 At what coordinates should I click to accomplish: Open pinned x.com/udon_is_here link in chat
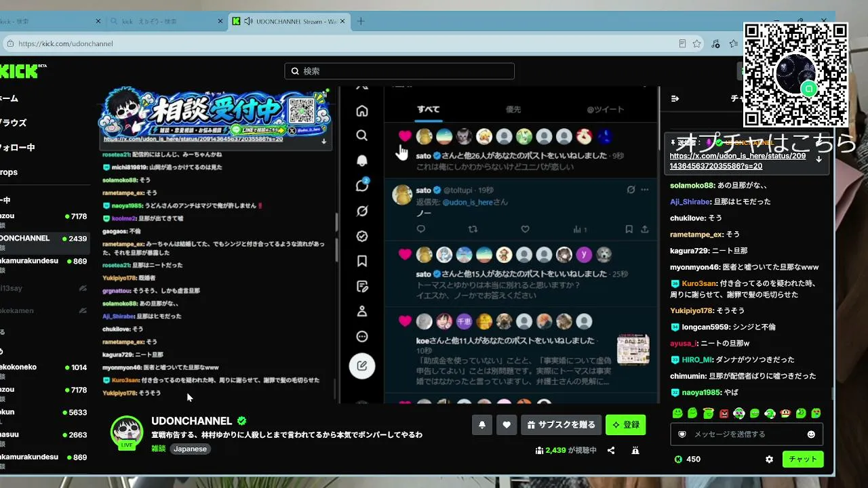738,161
